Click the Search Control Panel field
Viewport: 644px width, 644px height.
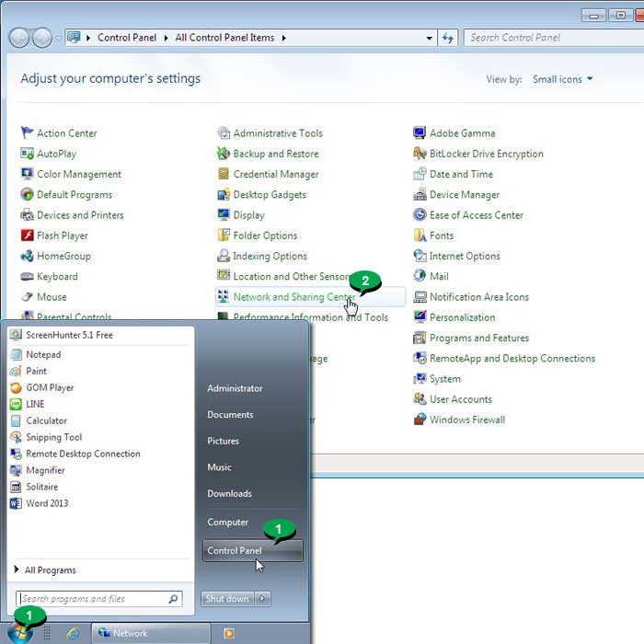[554, 38]
